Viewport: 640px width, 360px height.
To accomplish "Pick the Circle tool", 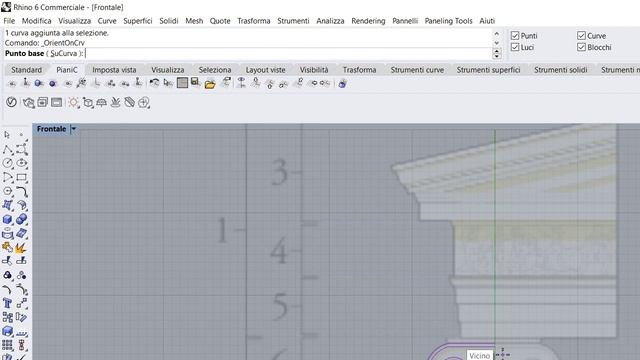I will [7, 163].
